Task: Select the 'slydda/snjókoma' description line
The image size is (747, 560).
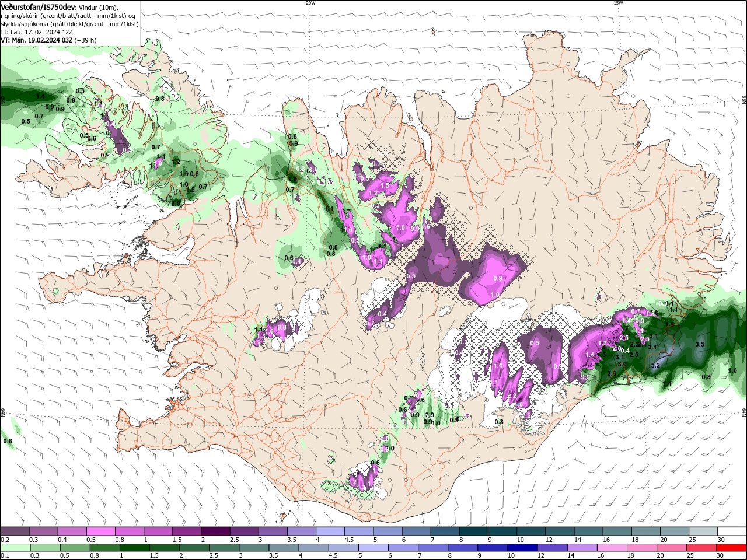Action: [69, 24]
